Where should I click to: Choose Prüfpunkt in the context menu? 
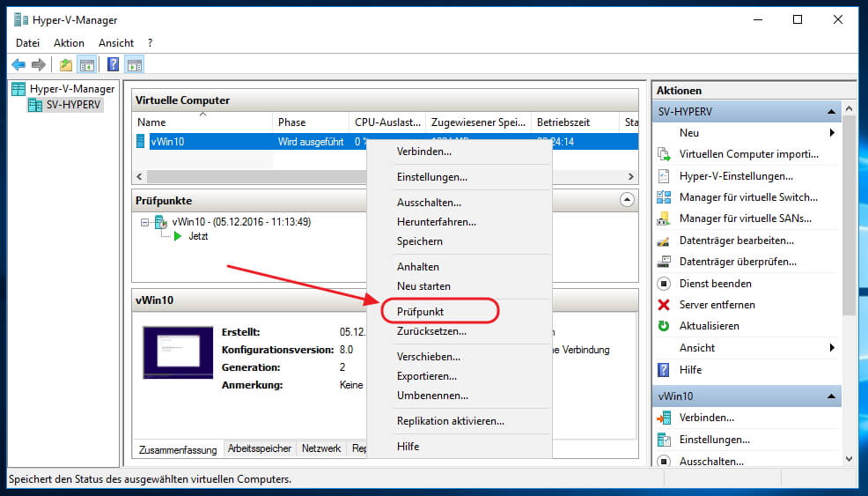pyautogui.click(x=460, y=312)
